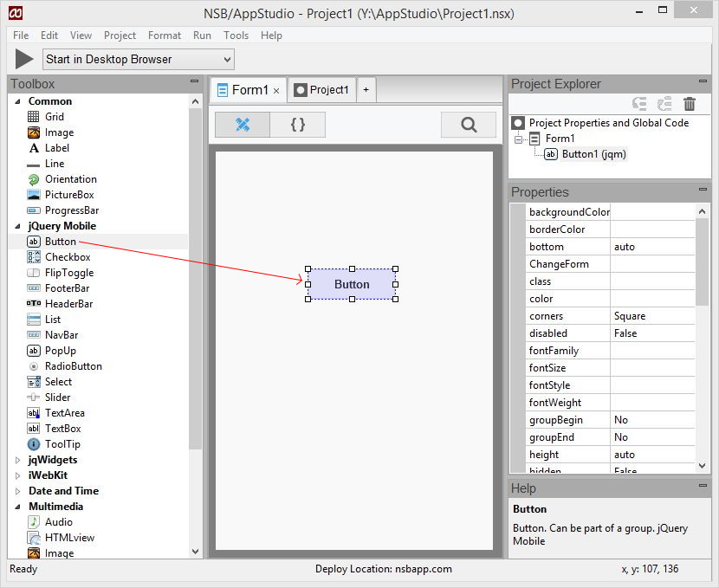Open the Format menu
Viewport: 719px width, 588px height.
click(165, 36)
